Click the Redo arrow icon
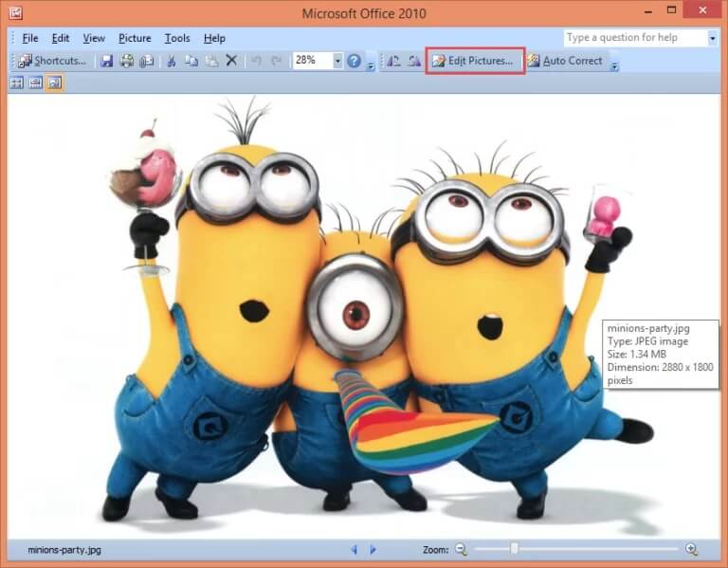The width and height of the screenshot is (728, 568). point(276,61)
